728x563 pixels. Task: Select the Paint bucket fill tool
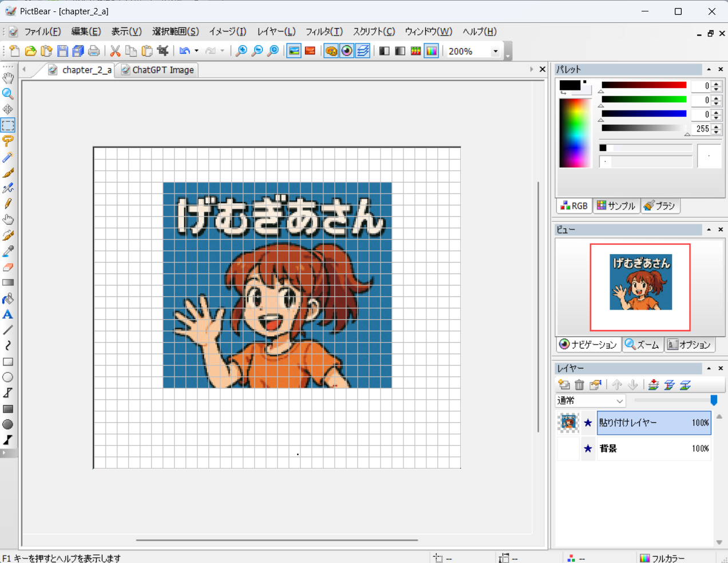point(8,299)
